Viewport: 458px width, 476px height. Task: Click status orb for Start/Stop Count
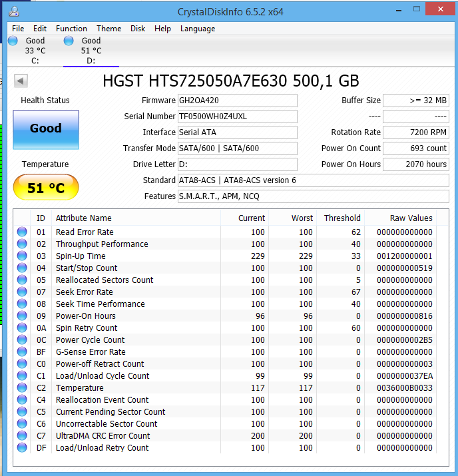point(22,268)
